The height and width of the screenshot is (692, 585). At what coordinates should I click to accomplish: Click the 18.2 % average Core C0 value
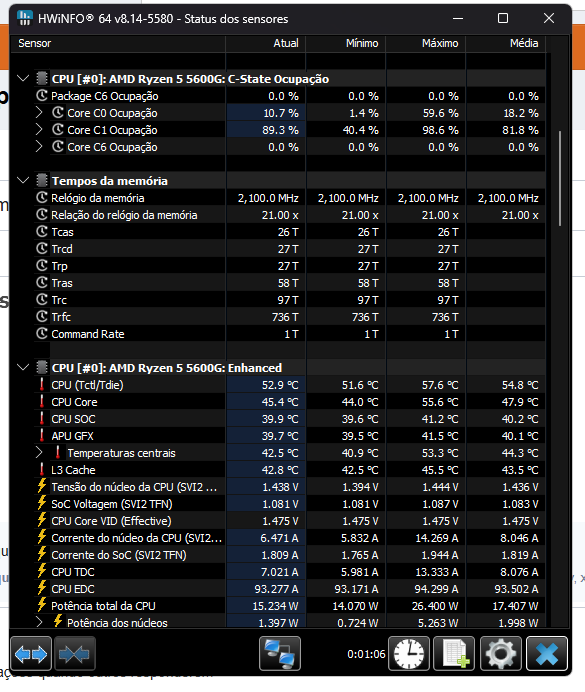coord(521,113)
